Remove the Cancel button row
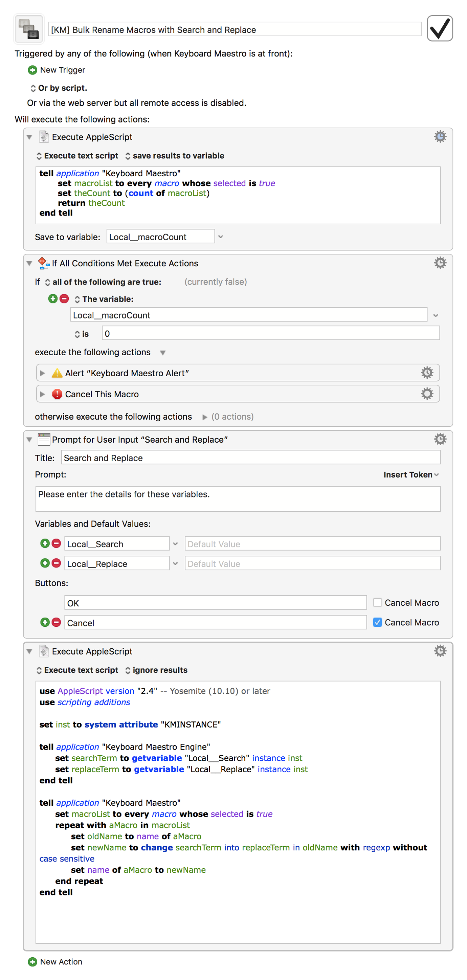 tap(56, 622)
